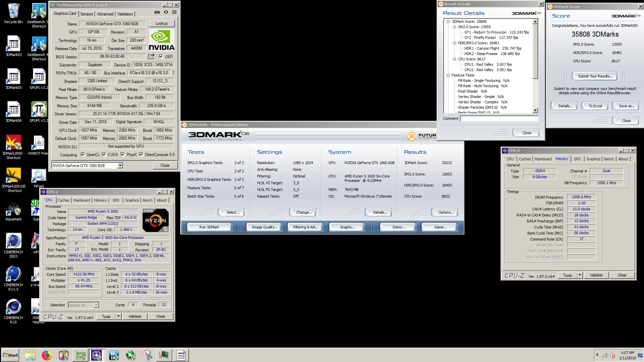Open the 3DMark06 desktop shortcut
Screen dimensions: 644x362
pos(13,112)
